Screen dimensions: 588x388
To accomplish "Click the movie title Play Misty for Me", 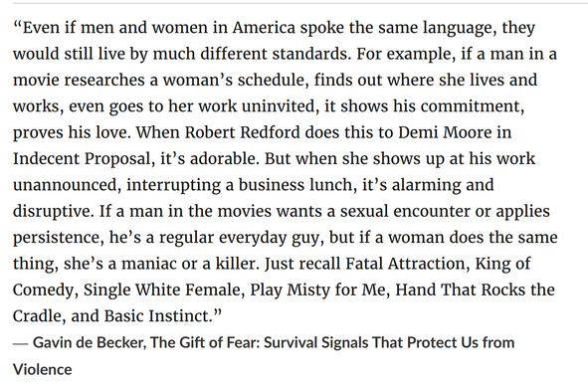I will (317, 290).
